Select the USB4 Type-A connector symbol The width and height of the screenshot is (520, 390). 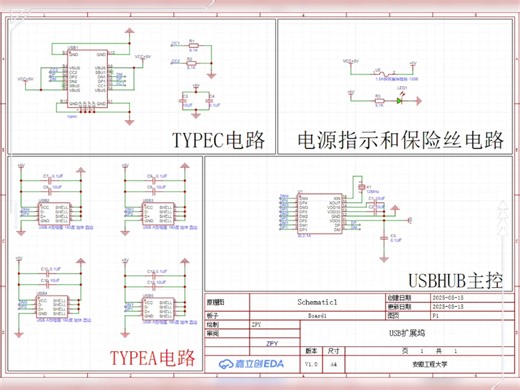pyautogui.click(x=52, y=306)
